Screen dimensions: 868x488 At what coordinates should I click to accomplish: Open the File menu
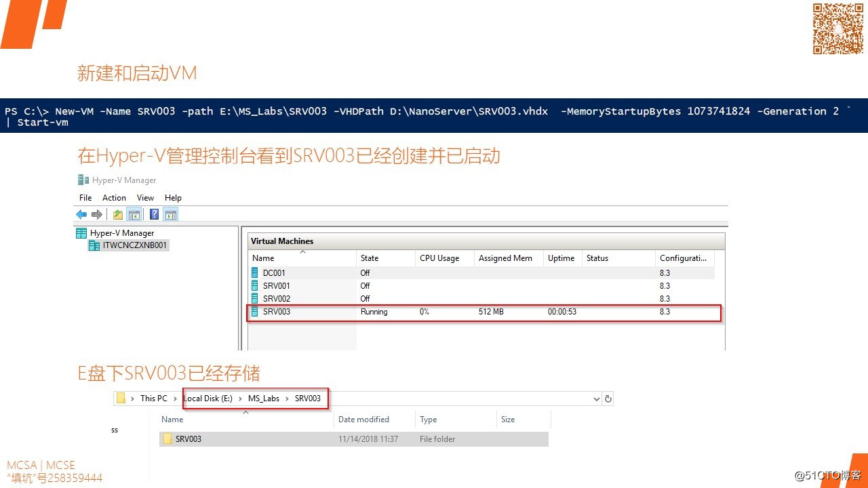[85, 198]
